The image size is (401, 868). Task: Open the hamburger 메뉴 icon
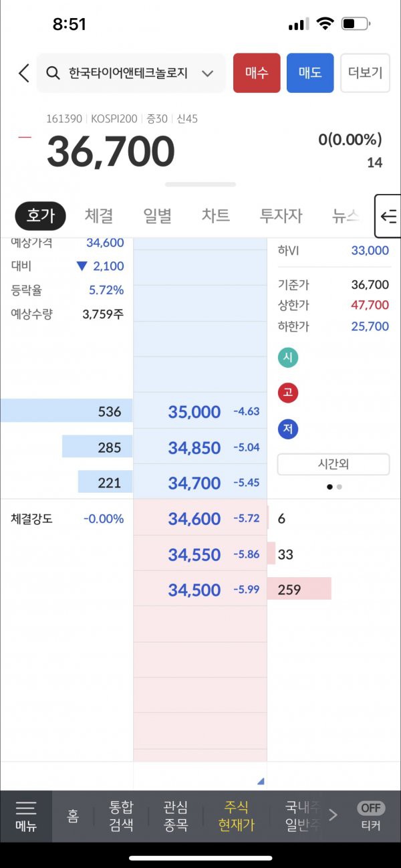click(x=26, y=807)
